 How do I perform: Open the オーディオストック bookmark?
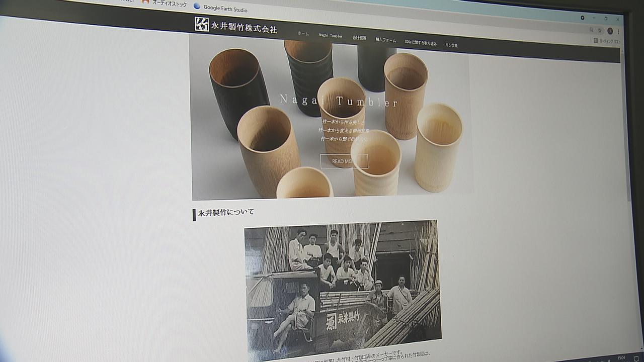tap(165, 4)
